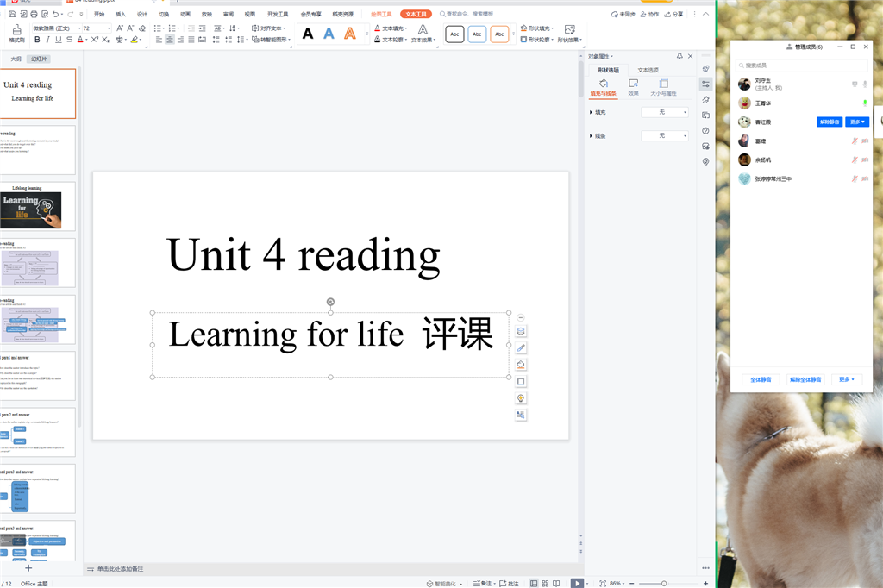Apply the orange-bordered Abc shape style
The width and height of the screenshot is (883, 588).
tap(499, 34)
